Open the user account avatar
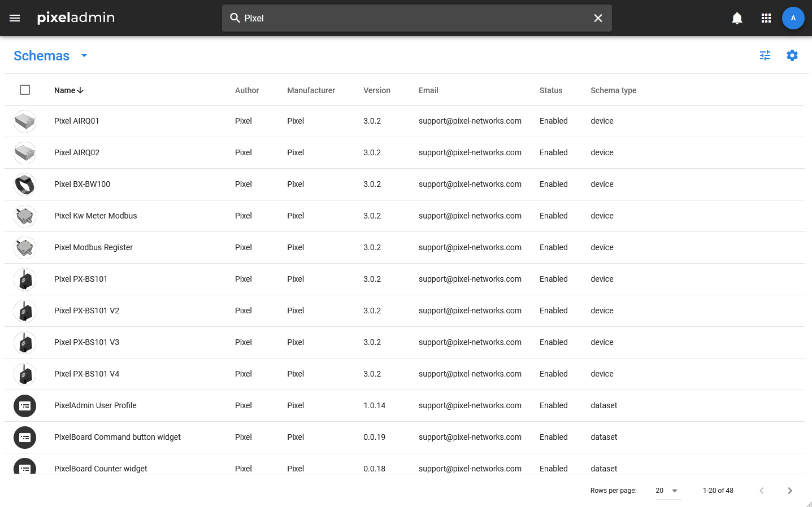This screenshot has width=812, height=507. coord(793,18)
